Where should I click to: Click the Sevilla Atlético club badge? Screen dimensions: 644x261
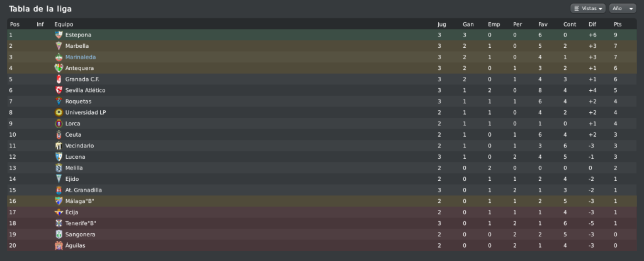click(59, 90)
